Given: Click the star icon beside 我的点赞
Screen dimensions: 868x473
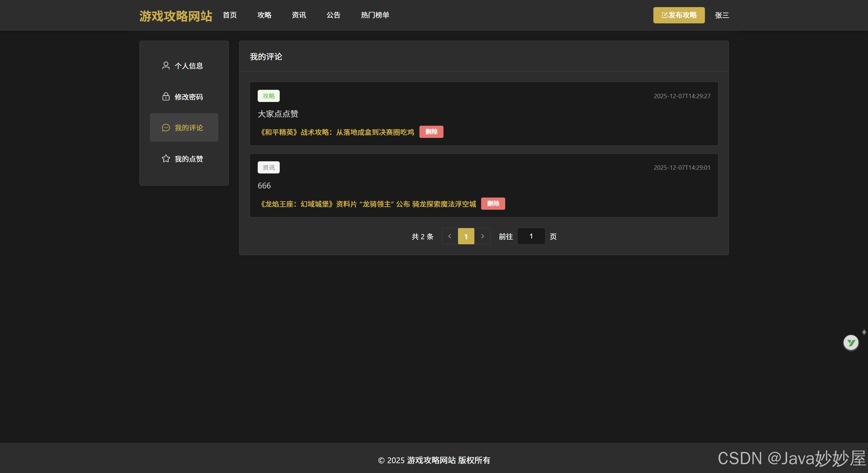Looking at the screenshot, I should [166, 159].
